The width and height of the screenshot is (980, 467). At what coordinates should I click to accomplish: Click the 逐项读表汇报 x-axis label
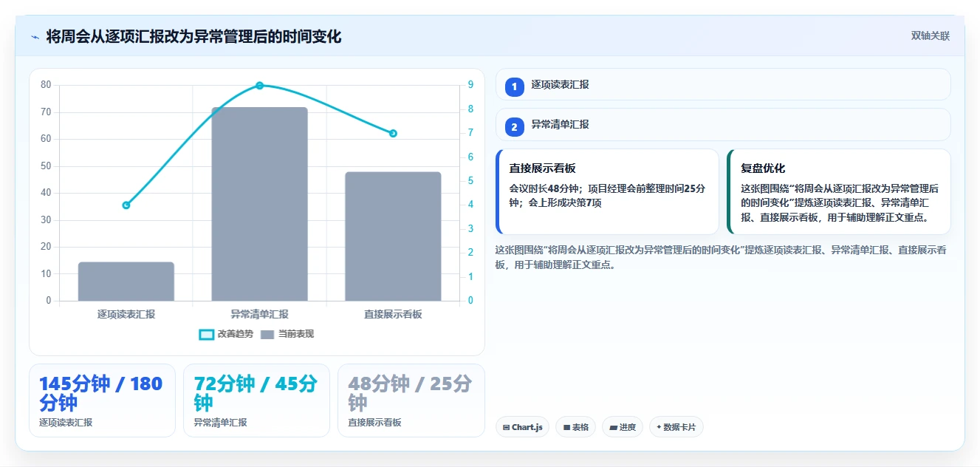point(126,314)
